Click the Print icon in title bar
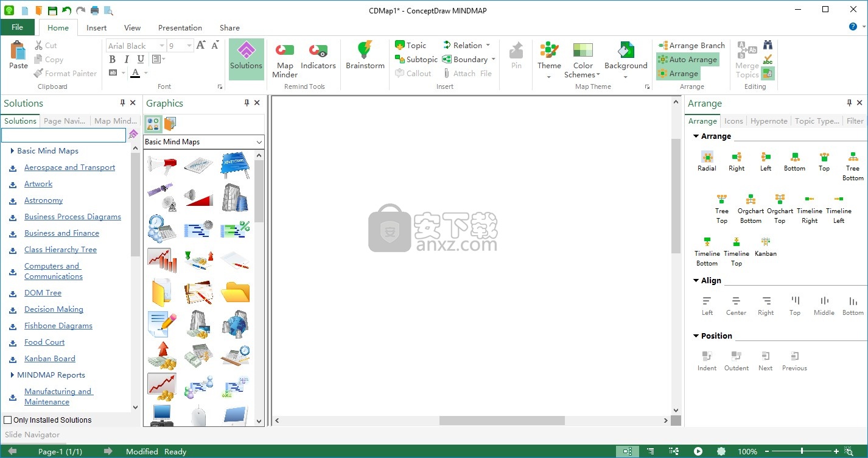Viewport: 868px width, 458px height. (94, 10)
